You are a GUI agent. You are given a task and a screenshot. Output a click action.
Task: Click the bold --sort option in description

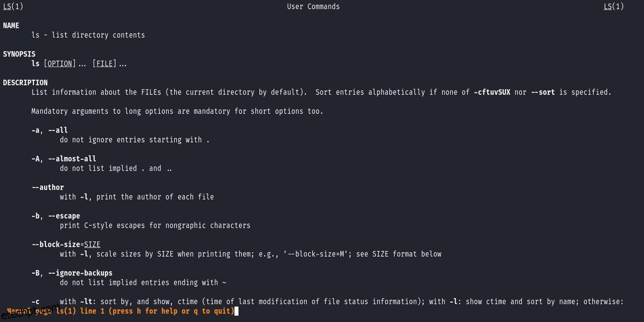click(x=543, y=92)
